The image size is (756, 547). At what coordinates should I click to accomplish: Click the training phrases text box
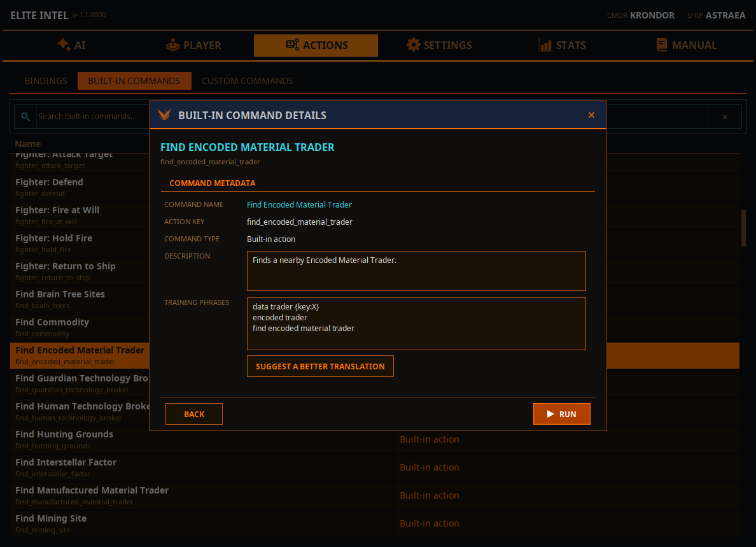[416, 323]
